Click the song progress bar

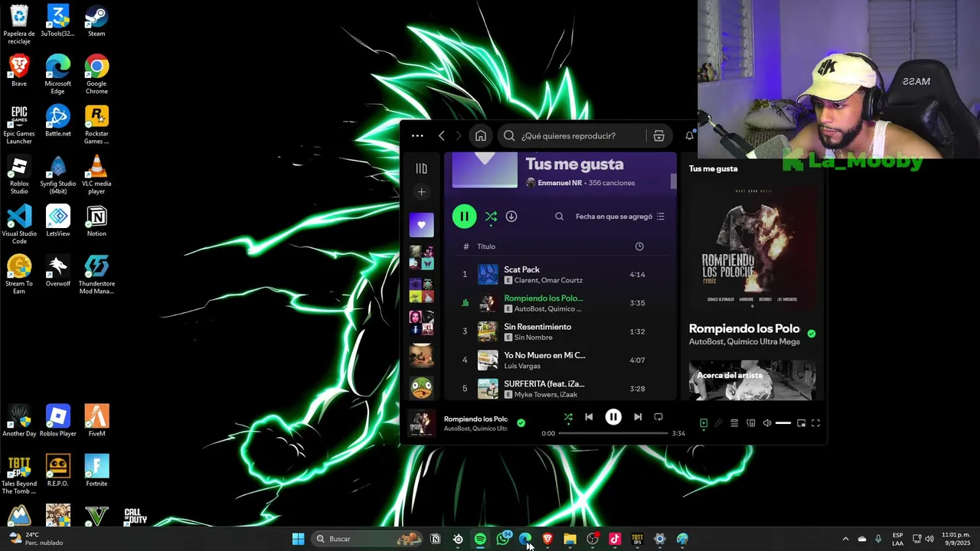tap(613, 433)
